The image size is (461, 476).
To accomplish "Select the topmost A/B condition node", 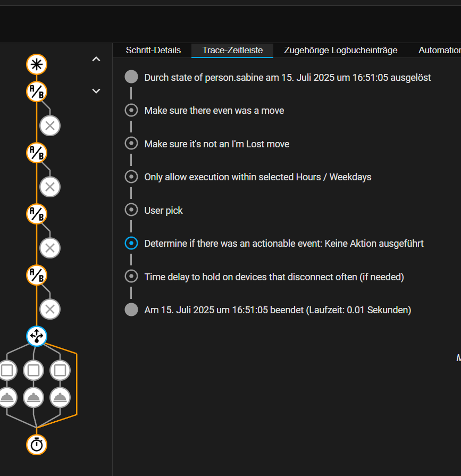I will (37, 91).
